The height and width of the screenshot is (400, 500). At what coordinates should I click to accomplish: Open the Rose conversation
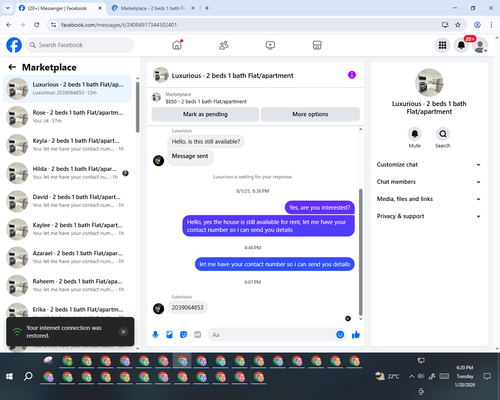pos(67,117)
